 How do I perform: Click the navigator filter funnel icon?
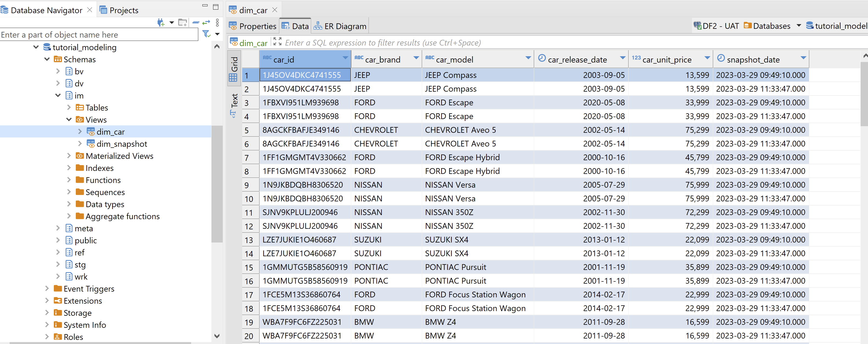[x=206, y=34]
